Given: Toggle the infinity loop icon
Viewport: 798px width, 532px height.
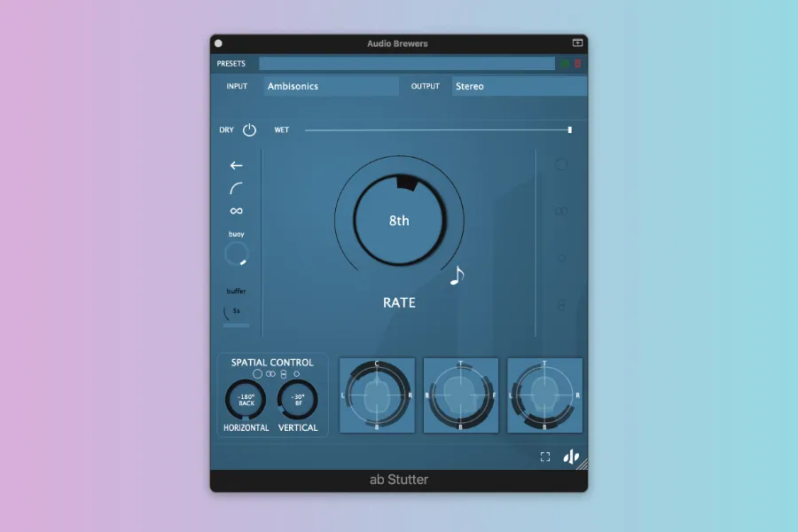Looking at the screenshot, I should click(236, 211).
